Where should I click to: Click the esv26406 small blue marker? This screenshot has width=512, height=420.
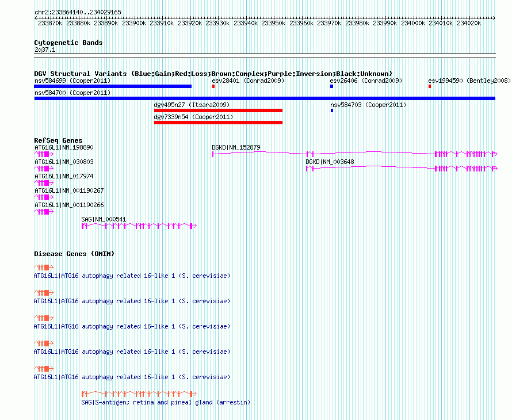point(331,86)
